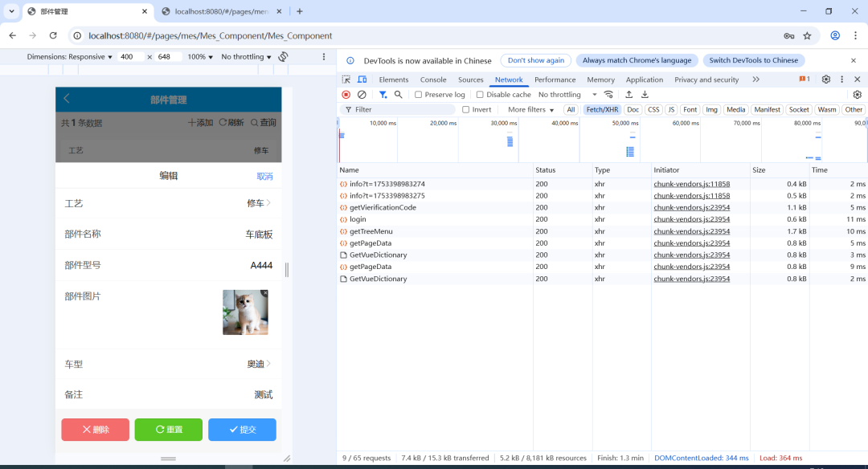
Task: Click the network search magnifier icon
Action: (398, 95)
